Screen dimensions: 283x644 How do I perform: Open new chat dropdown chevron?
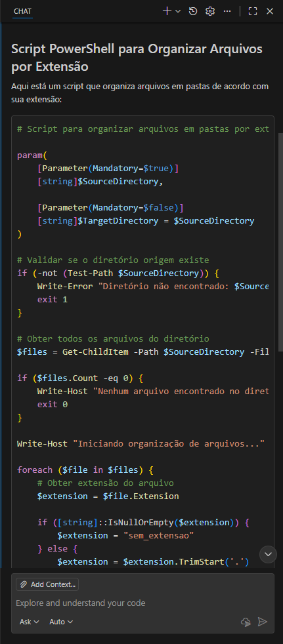pos(178,12)
